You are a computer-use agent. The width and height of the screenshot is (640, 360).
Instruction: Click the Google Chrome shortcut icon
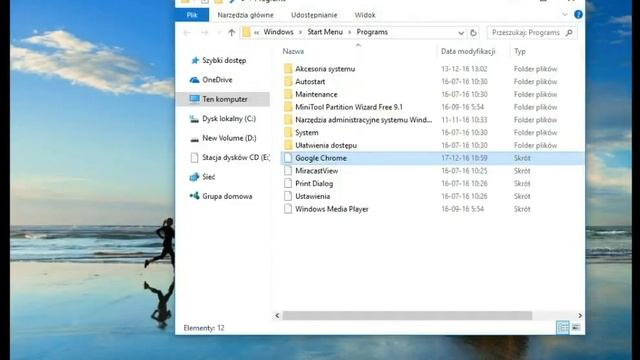288,158
